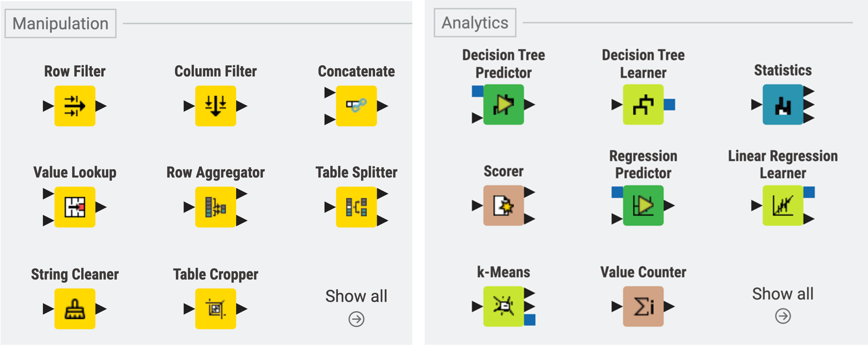868x345 pixels.
Task: Click the Value Counter node icon
Action: click(643, 306)
